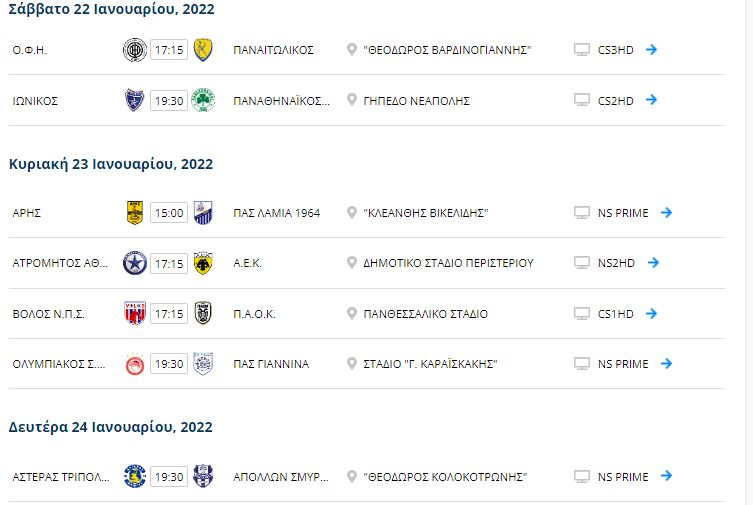Click the arrow beside NS2HD for Atromitos match
Image resolution: width=753 pixels, height=505 pixels.
(x=654, y=263)
